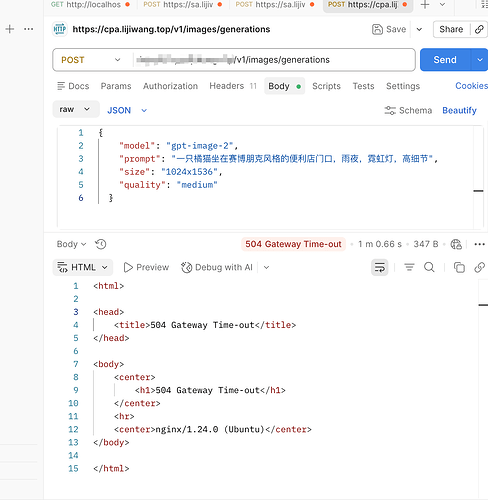This screenshot has height=500, width=488.
Task: Click the network globe icon in response bar
Action: click(x=456, y=244)
